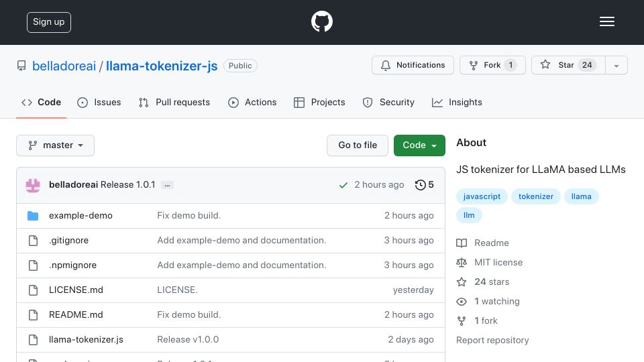Open the example-demo folder

(80, 215)
